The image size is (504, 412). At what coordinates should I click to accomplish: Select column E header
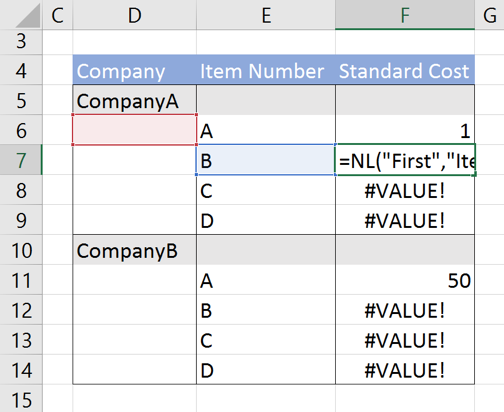266,15
